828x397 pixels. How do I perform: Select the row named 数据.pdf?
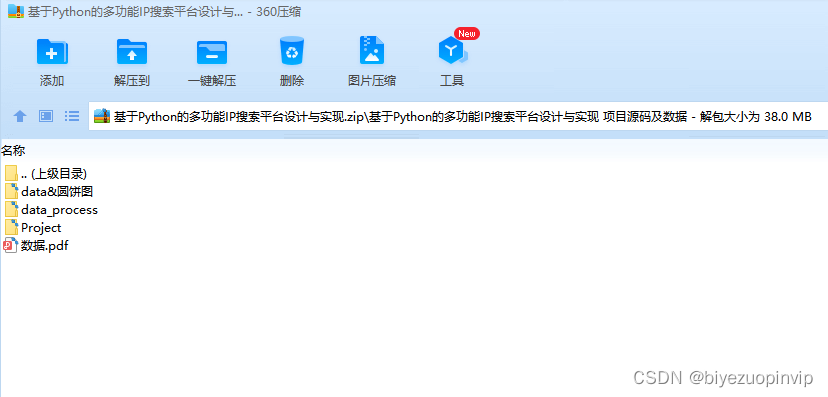(x=36, y=245)
